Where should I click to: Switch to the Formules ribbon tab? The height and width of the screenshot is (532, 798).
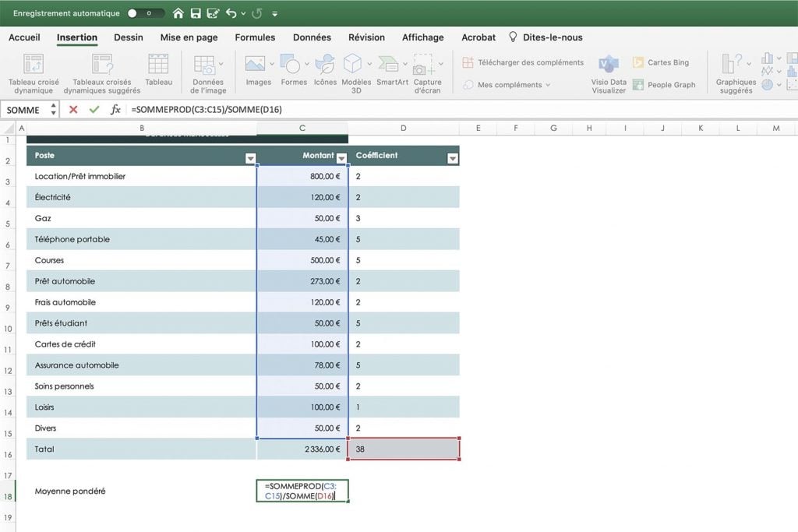tap(255, 37)
